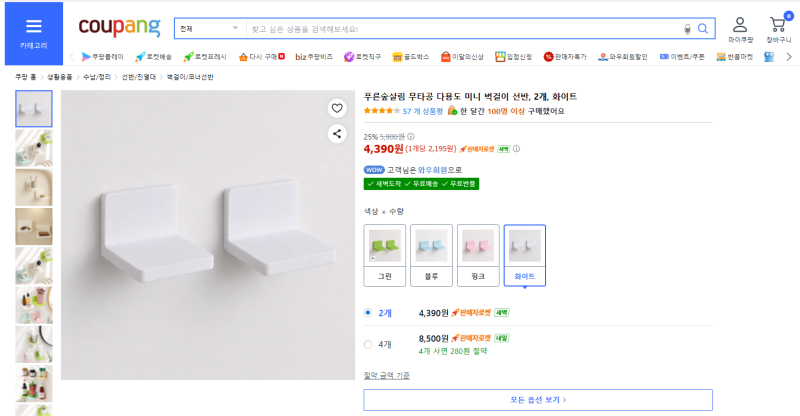
Task: Click the product title text
Action: [470, 96]
